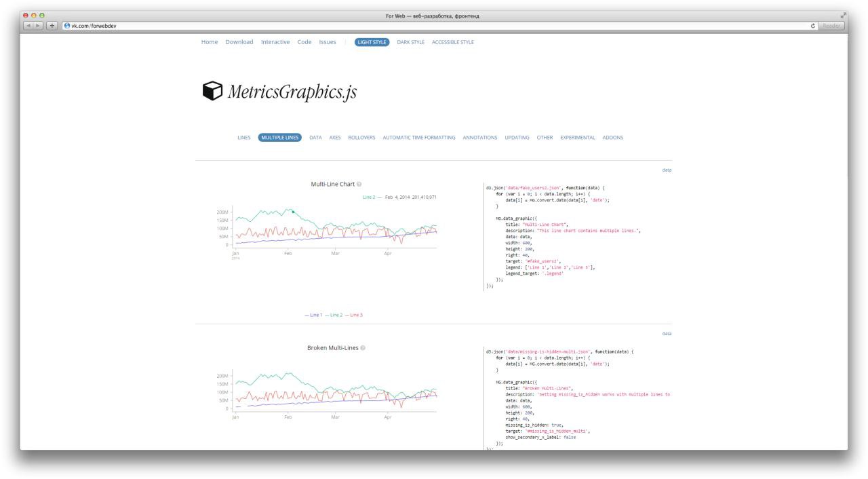The width and height of the screenshot is (868, 479).
Task: Switch to Accessible Style
Action: pos(453,42)
